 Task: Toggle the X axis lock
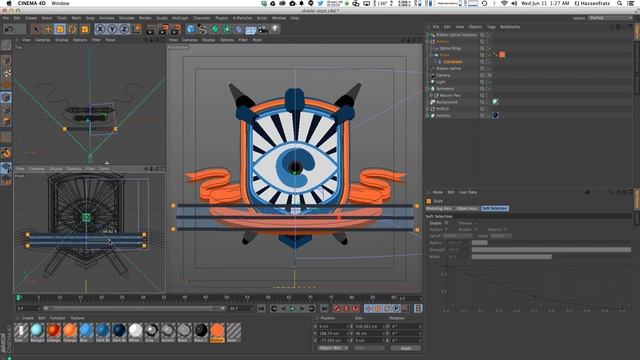tap(100, 29)
